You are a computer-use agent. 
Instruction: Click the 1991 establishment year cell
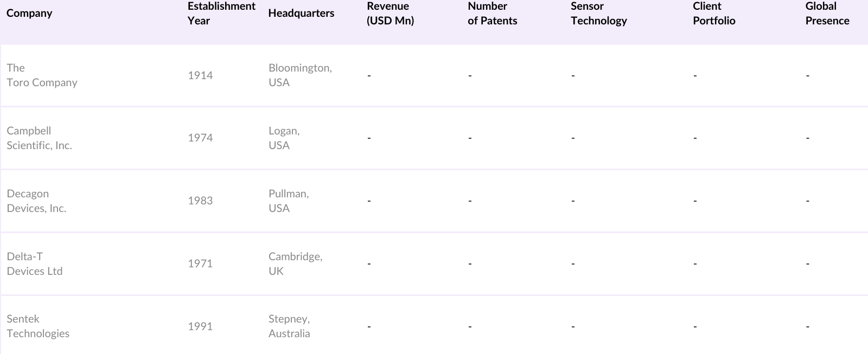click(x=200, y=326)
